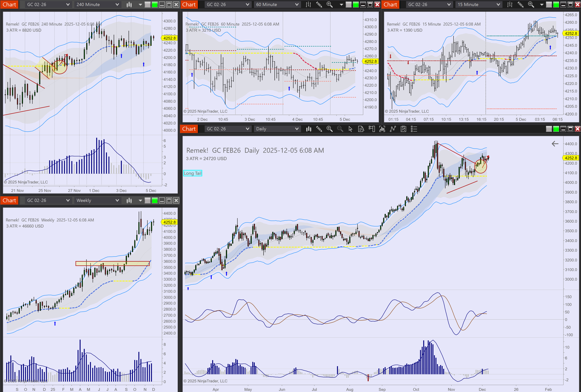Viewport: 581px width, 392px height.
Task: Toggle the gray link button on the Daily chart
Action: (x=549, y=129)
